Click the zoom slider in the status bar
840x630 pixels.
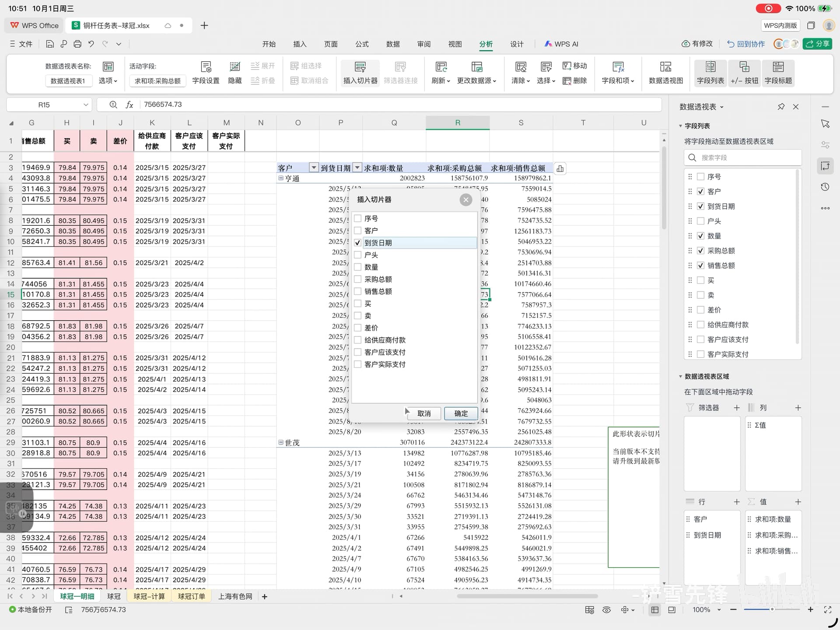[772, 609]
